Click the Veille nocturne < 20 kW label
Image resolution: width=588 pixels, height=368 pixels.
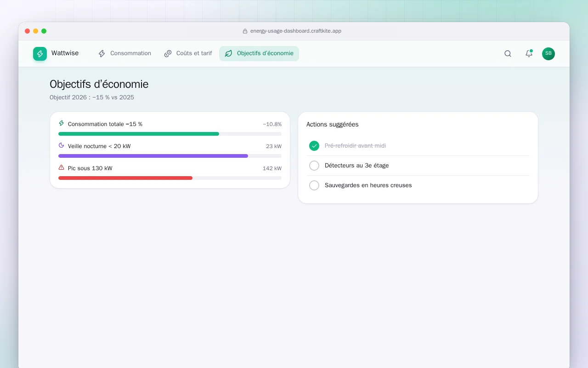tap(99, 146)
